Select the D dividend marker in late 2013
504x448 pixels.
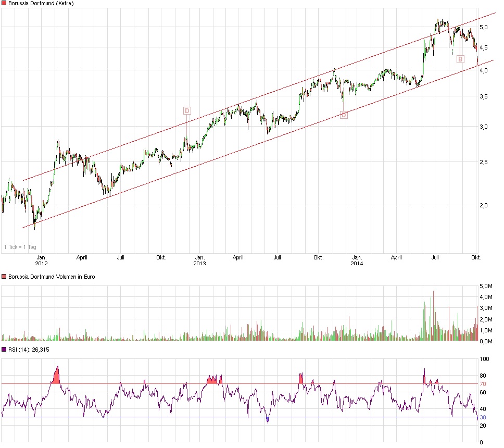click(x=344, y=115)
